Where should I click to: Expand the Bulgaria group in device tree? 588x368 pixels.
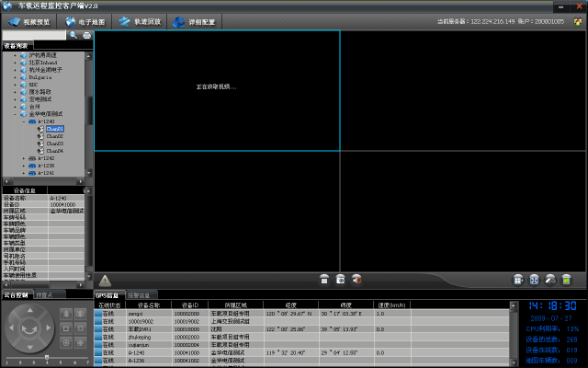point(16,77)
